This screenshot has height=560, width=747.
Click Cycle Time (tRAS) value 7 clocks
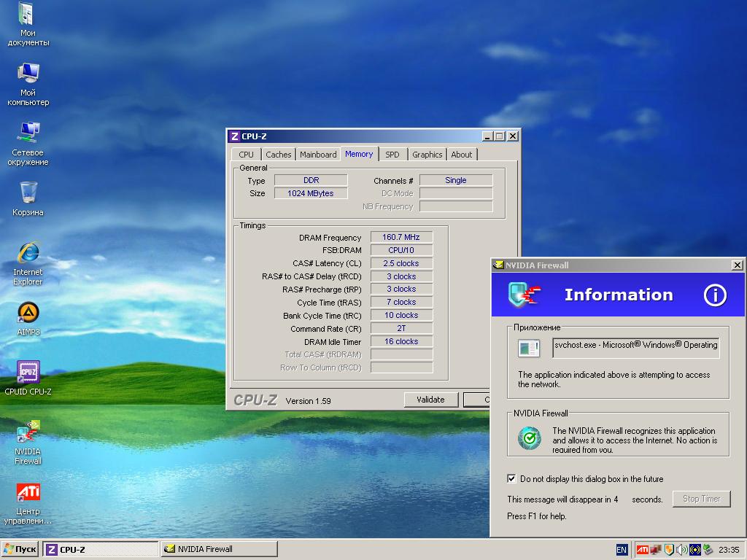coord(402,302)
